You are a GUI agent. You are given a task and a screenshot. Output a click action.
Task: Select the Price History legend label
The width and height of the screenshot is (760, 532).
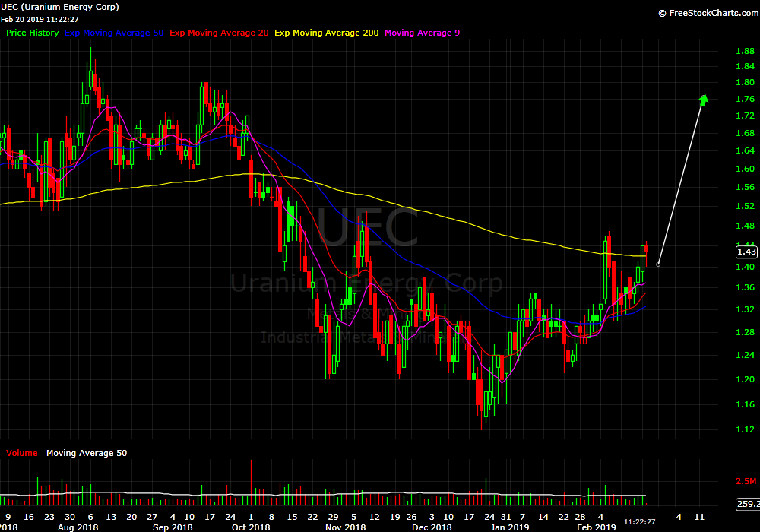click(x=33, y=33)
